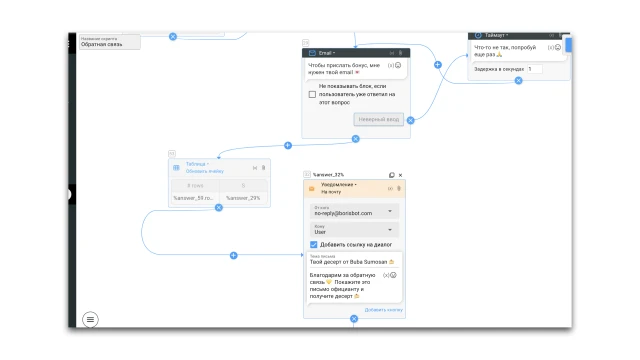Screen dimensions: 640x360
Task: Insert variable in Таймаут message text
Action: [x=550, y=47]
